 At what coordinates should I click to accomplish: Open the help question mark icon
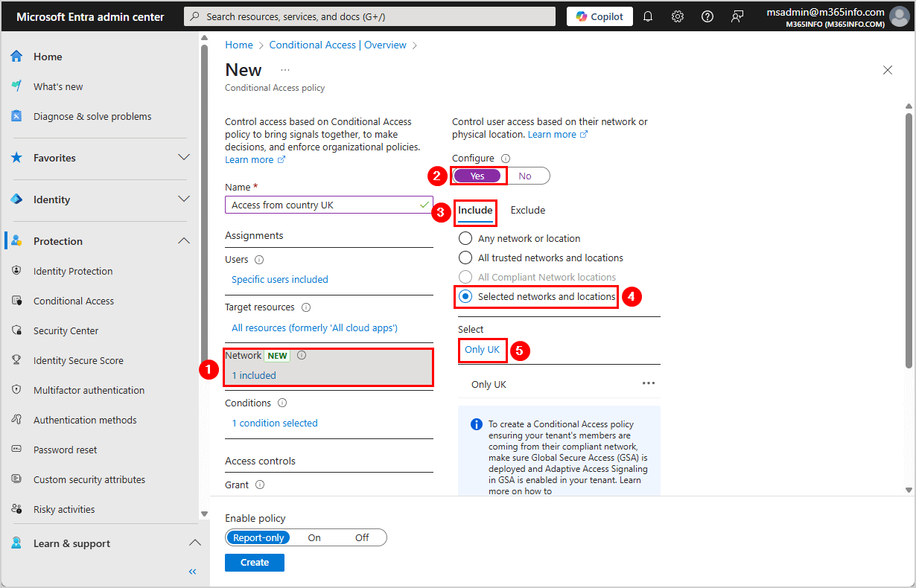pyautogui.click(x=707, y=16)
